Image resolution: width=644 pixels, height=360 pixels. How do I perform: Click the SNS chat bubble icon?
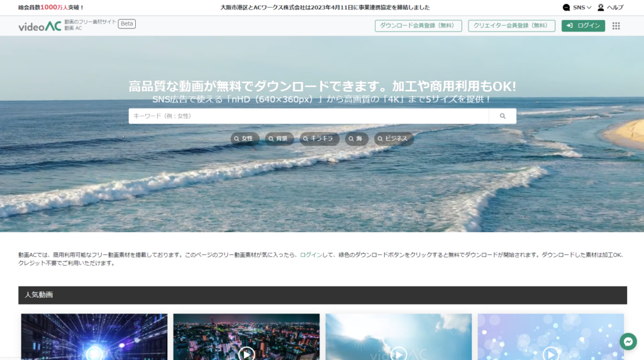click(x=567, y=8)
